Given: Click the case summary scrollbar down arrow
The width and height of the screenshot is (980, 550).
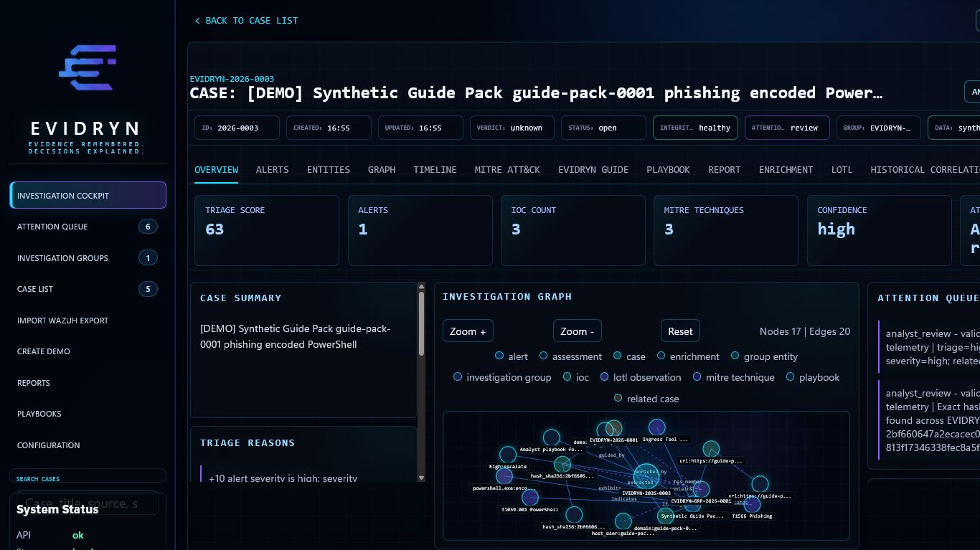Looking at the screenshot, I should click(x=421, y=478).
